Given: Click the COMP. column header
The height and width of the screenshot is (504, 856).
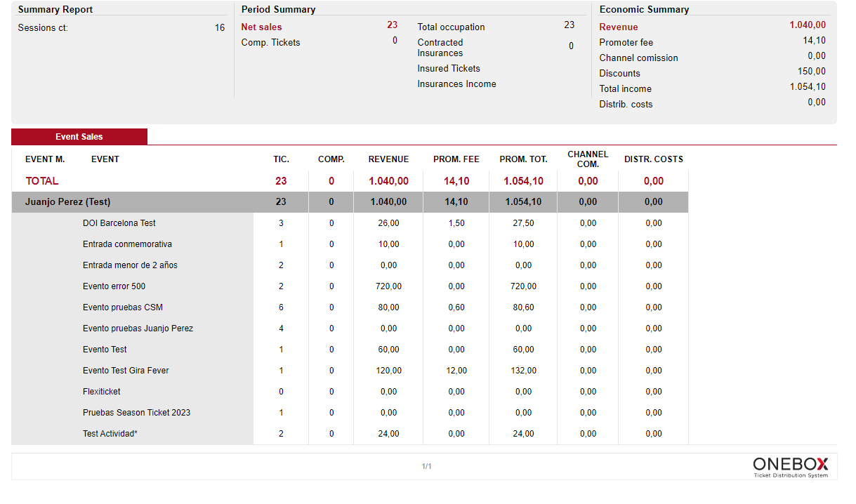Looking at the screenshot, I should [x=331, y=159].
